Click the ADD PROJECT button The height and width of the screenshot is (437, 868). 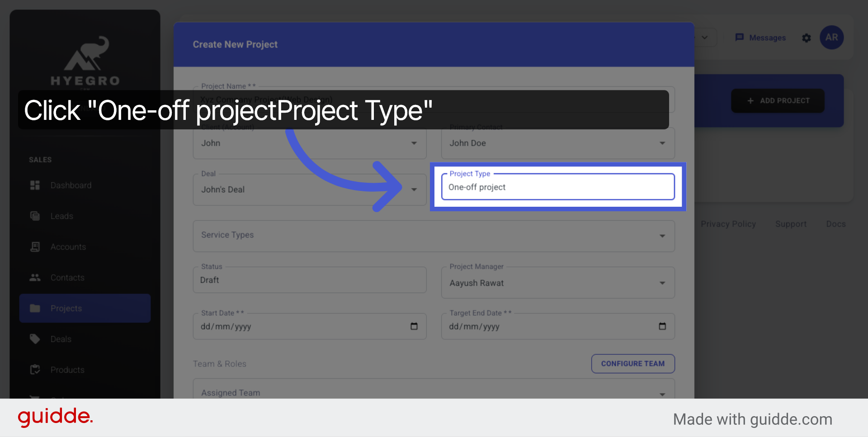[777, 100]
